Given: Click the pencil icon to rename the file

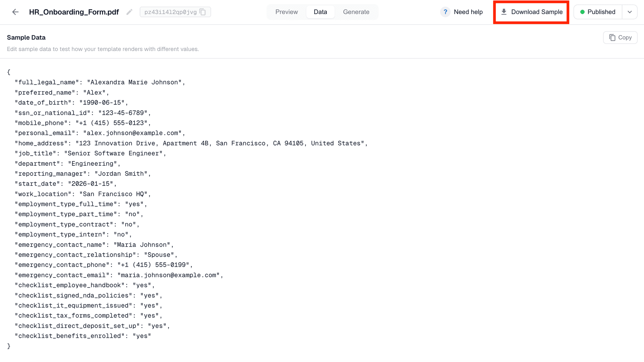Looking at the screenshot, I should pyautogui.click(x=129, y=12).
